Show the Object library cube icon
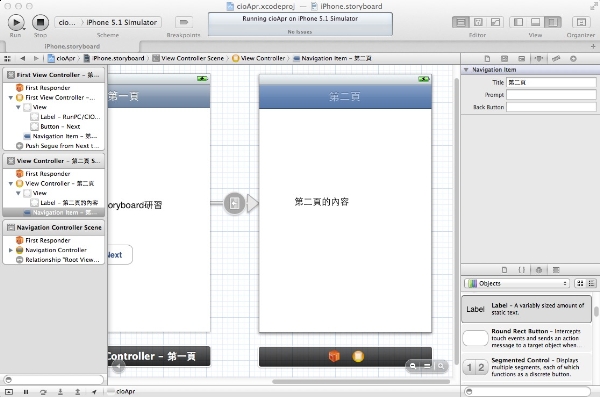600x397 pixels. pos(539,270)
